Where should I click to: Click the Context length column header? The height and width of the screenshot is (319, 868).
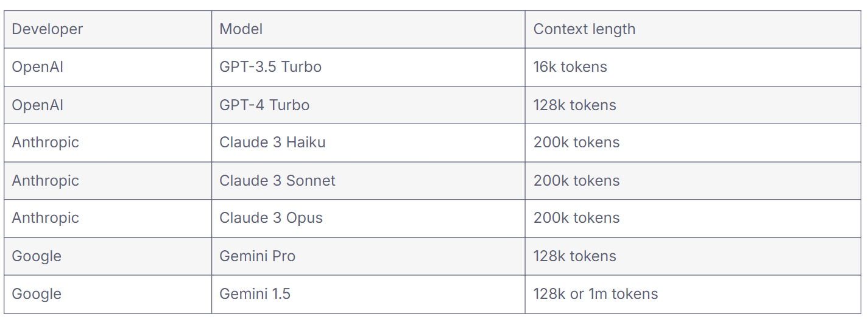[x=693, y=29]
